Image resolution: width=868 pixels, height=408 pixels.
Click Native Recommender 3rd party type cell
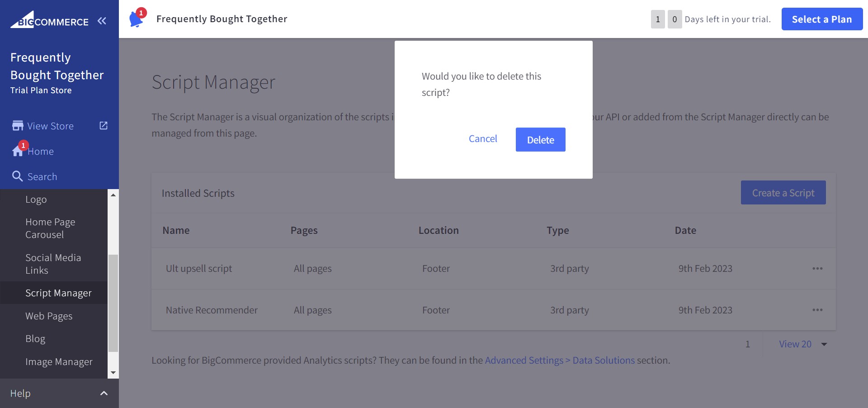point(570,310)
